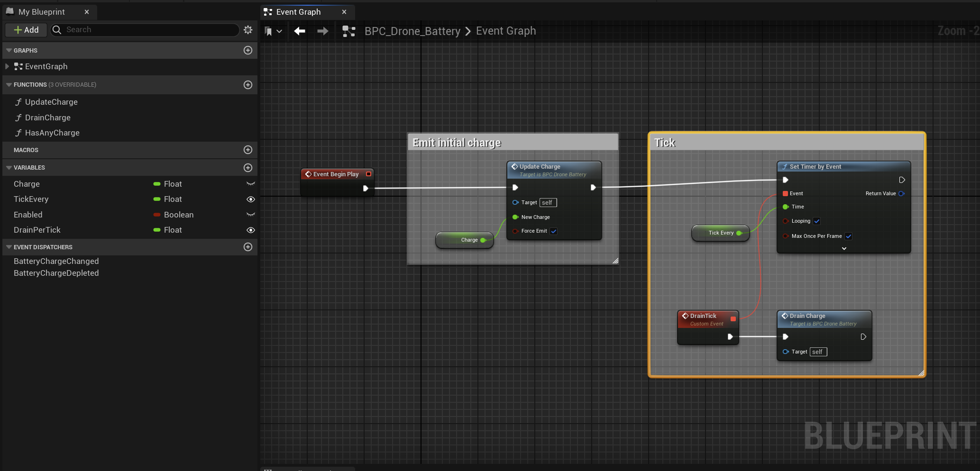Screen dimensions: 980x471
Task: Collapse the GRAPHS section
Action: (x=9, y=50)
